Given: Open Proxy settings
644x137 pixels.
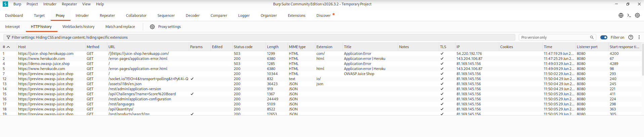Looking at the screenshot, I should (x=169, y=27).
